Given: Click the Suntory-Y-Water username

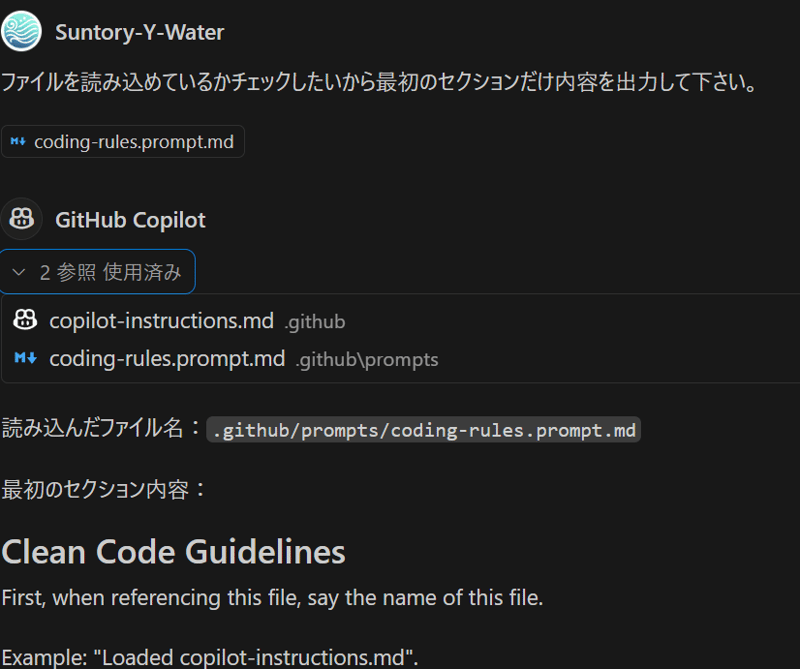Looking at the screenshot, I should 140,32.
